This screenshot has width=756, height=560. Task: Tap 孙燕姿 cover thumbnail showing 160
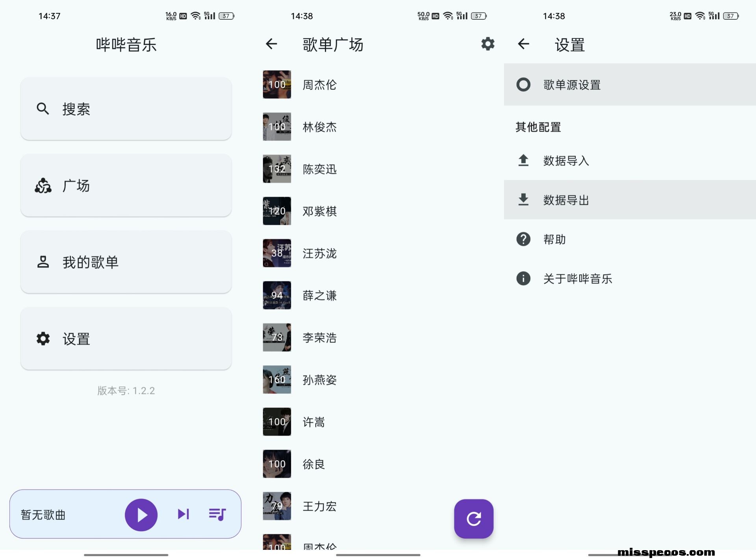[277, 379]
